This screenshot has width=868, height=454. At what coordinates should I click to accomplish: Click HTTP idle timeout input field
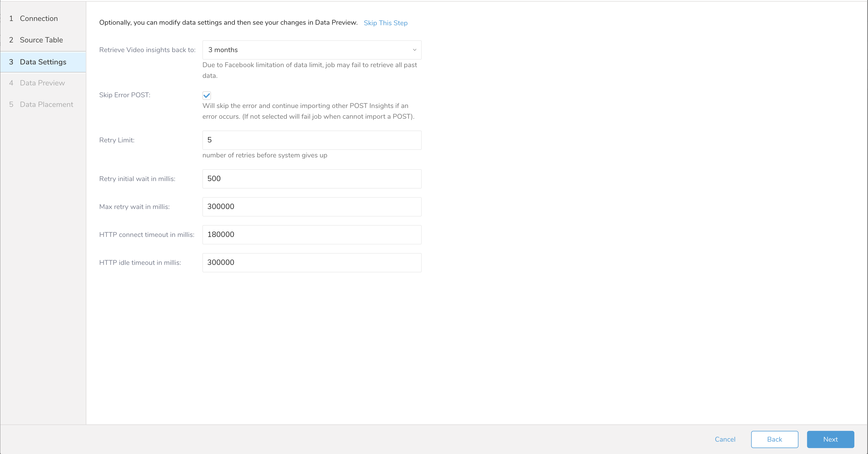(312, 263)
